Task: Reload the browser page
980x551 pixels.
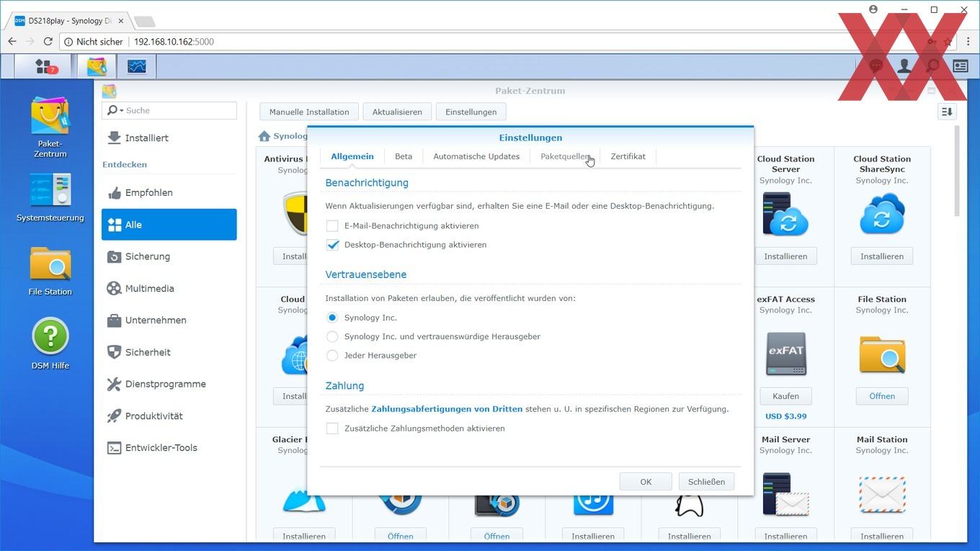Action: [x=49, y=42]
